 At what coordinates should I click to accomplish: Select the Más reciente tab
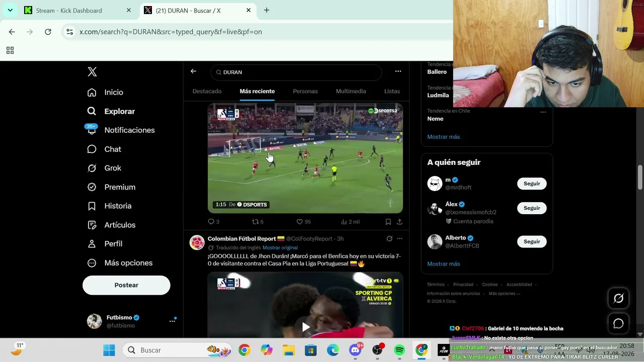click(257, 91)
